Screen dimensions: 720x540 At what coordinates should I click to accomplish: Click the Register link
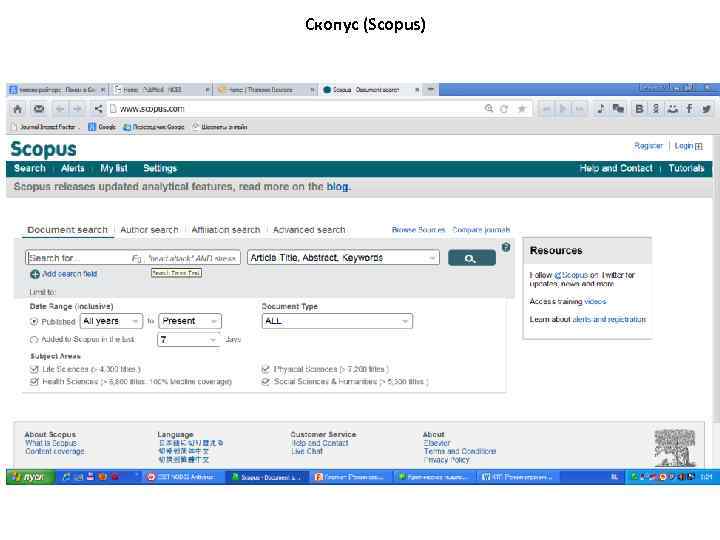point(648,146)
